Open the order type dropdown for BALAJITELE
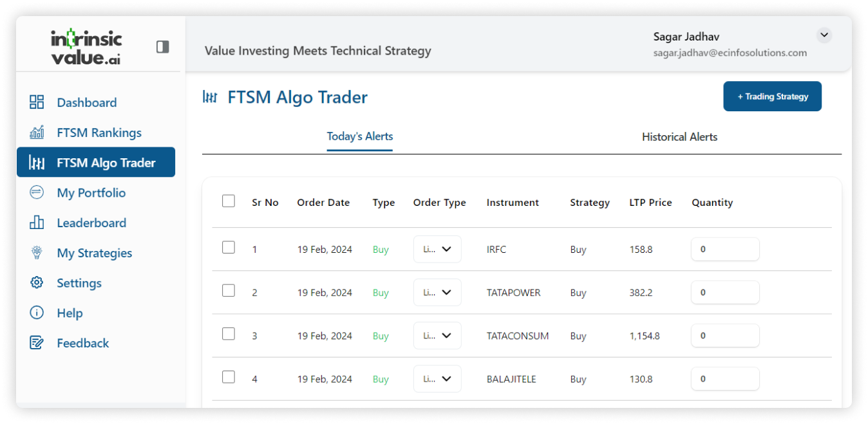868x424 pixels. pyautogui.click(x=437, y=379)
